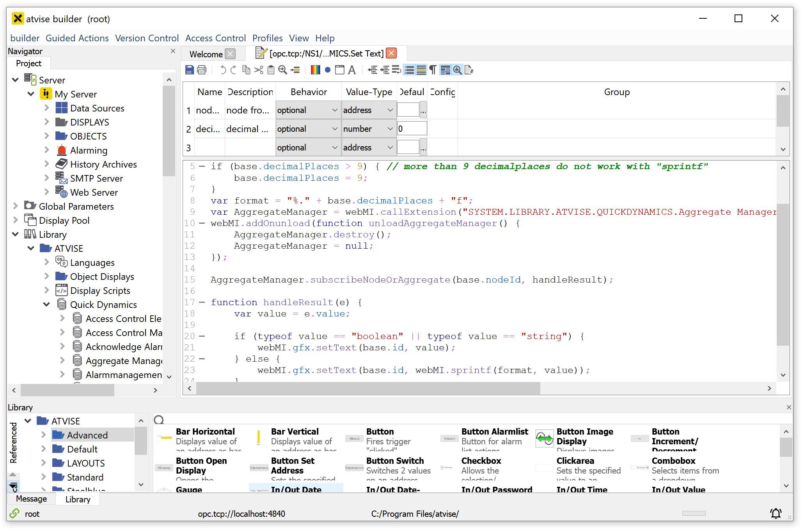The image size is (804, 532).
Task: Click the undo arrow icon
Action: pos(223,70)
